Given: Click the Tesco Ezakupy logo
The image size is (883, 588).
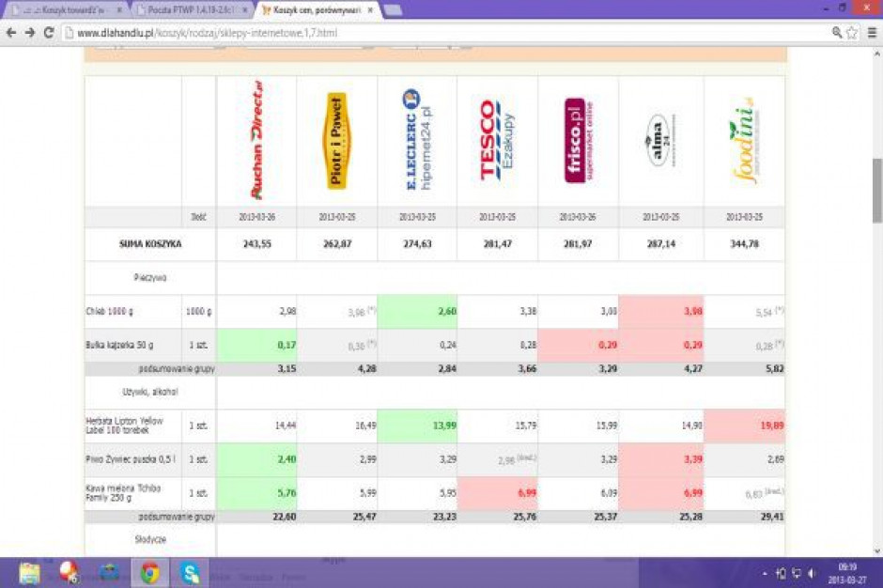Looking at the screenshot, I should 497,140.
